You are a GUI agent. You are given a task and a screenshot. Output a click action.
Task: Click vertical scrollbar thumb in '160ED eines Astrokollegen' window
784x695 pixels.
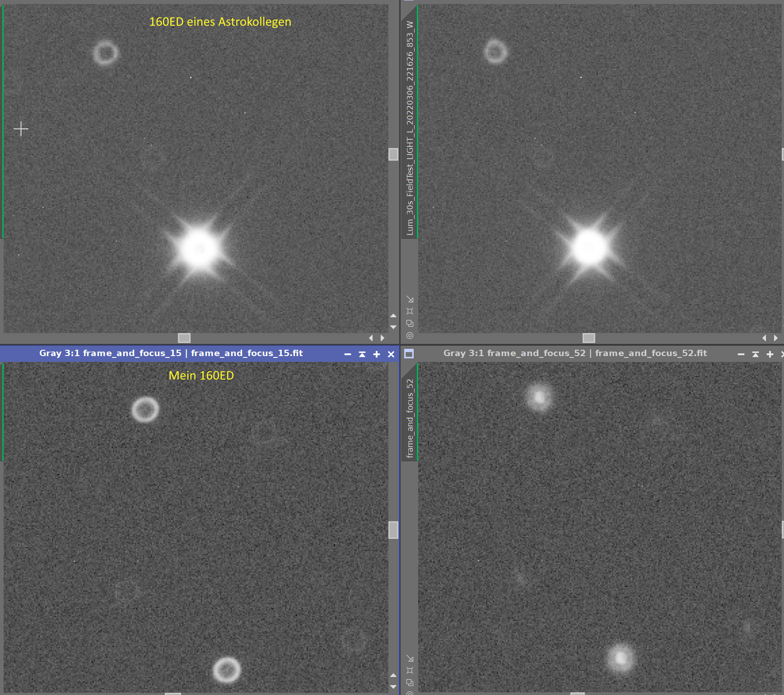(393, 154)
